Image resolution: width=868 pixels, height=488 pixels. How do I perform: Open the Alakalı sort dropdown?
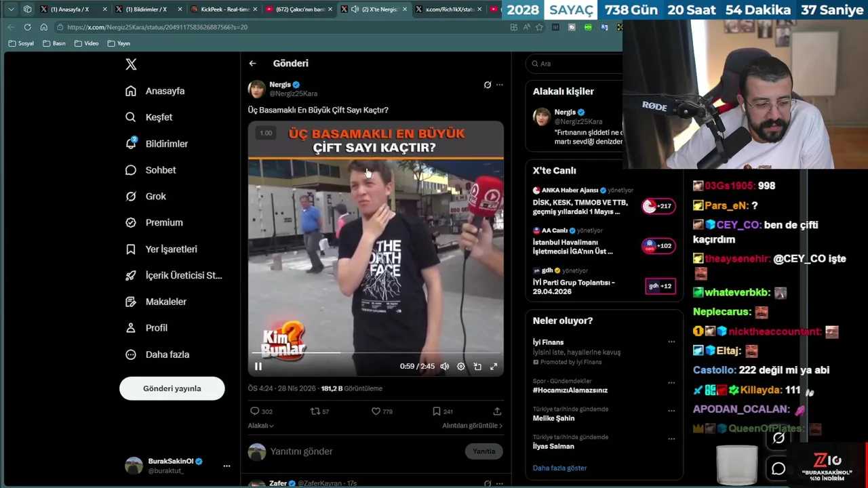tap(260, 426)
